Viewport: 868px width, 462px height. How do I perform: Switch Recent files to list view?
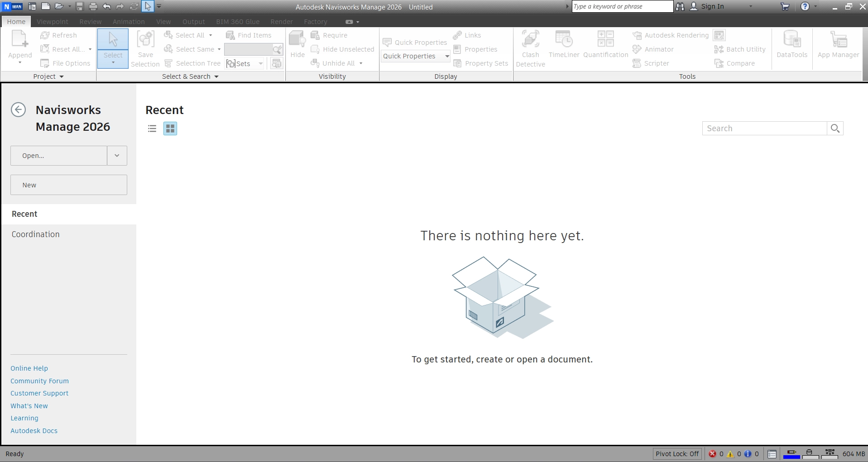pos(152,129)
